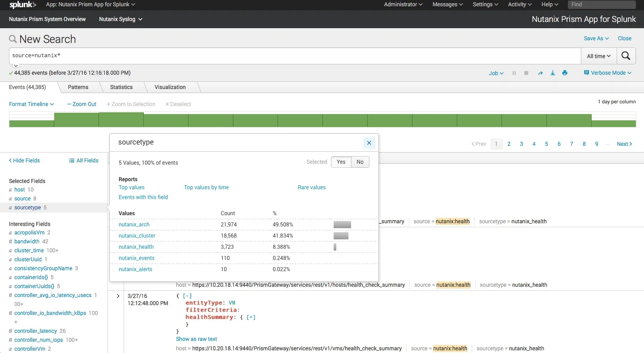Close the sourcetype field popup
Image resolution: width=644 pixels, height=353 pixels.
click(369, 143)
